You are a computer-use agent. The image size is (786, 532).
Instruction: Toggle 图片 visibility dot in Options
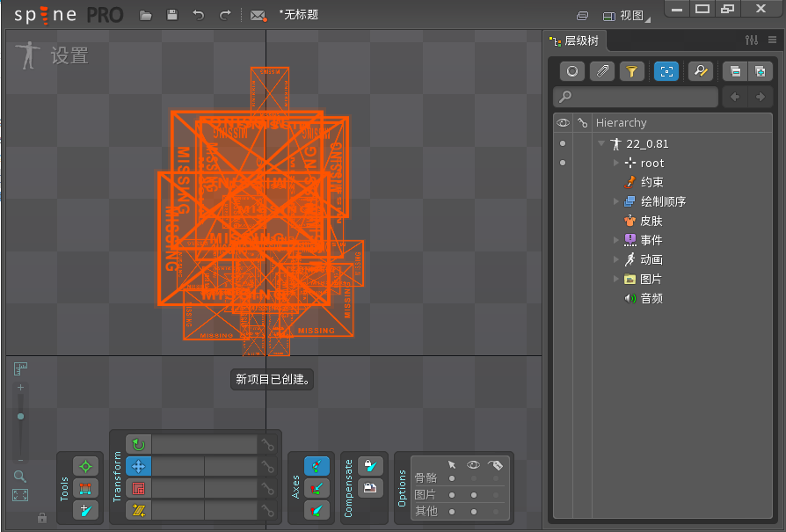click(x=474, y=495)
